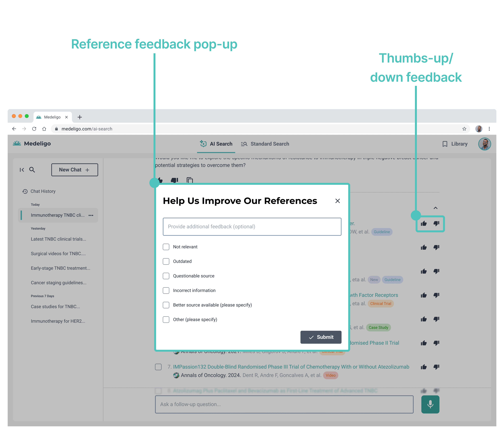The width and height of the screenshot is (504, 434).
Task: Collapse the sidebar with the arrow icon
Action: coord(22,170)
